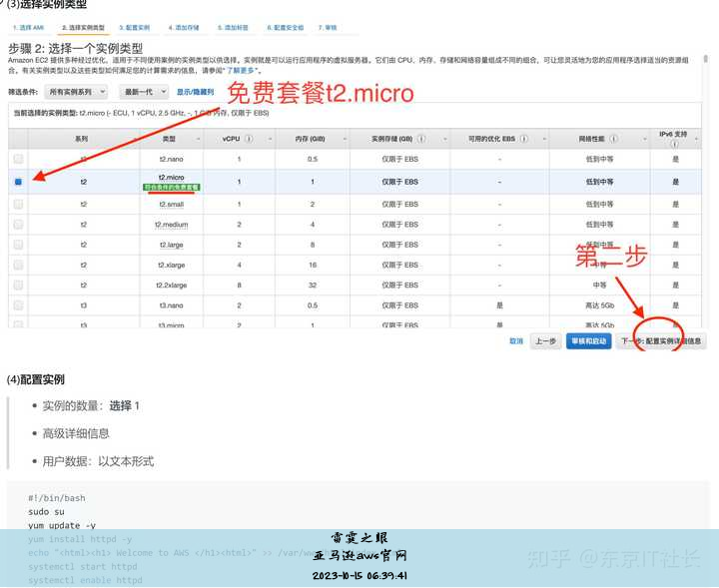
Task: Select the t2.small row checkbox
Action: [x=18, y=204]
